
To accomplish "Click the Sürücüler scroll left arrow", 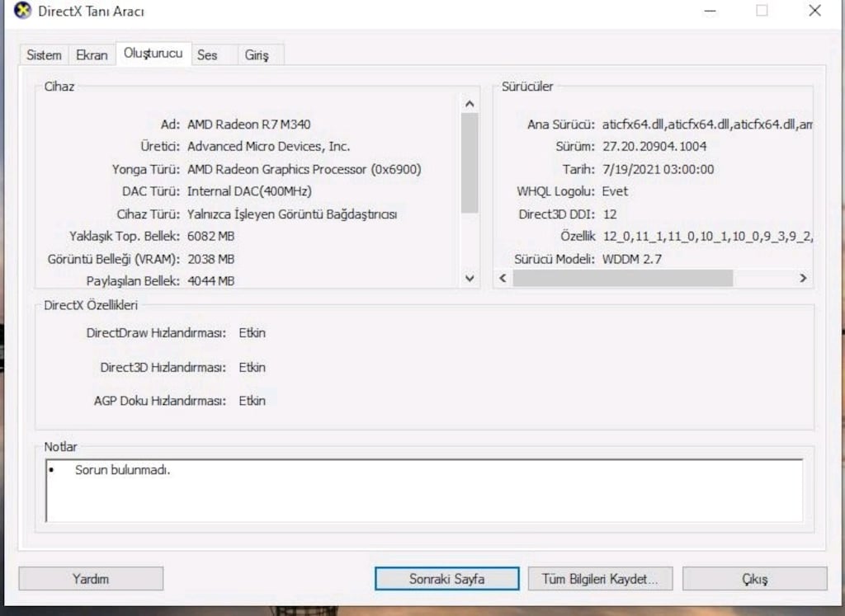I will pos(503,278).
